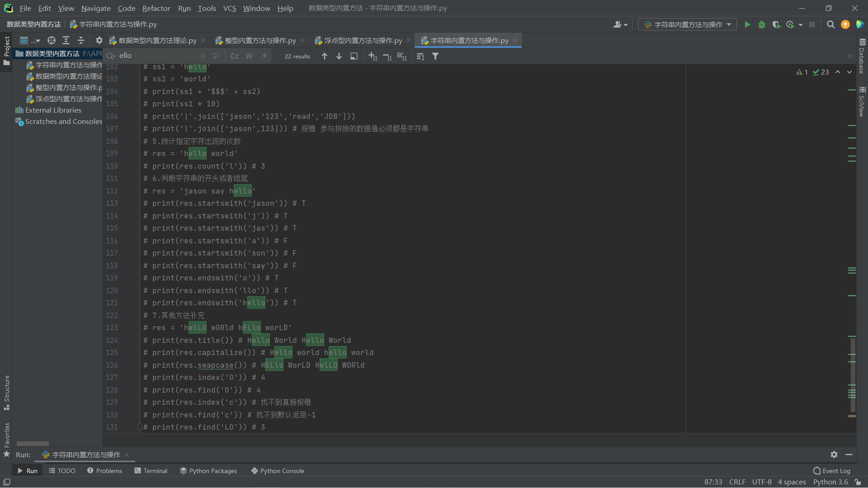This screenshot has height=488, width=868.
Task: Switch to 整型内置方法与操作.py tab
Action: click(x=260, y=40)
